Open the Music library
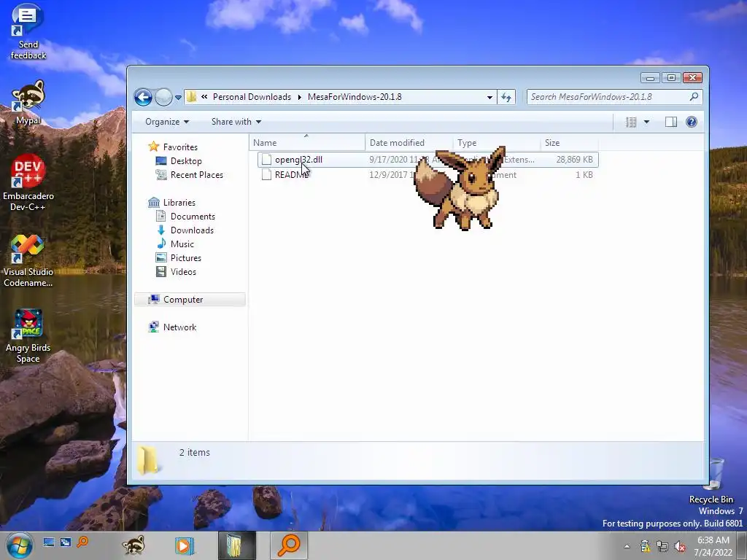747x560 pixels. (182, 244)
